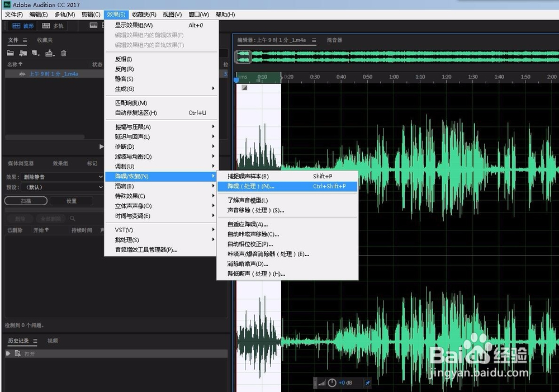Switch to Multitrack (多轨) view

53,26
